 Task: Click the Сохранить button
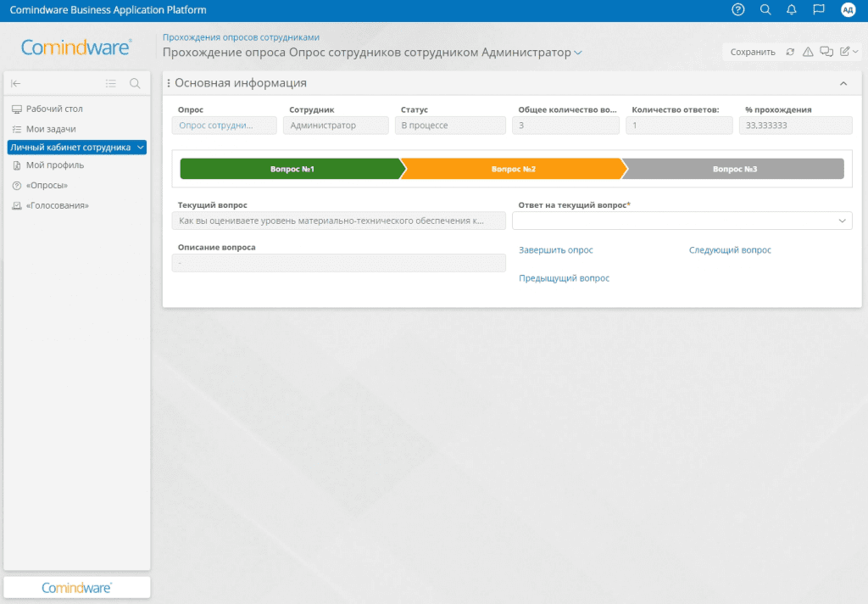(753, 52)
